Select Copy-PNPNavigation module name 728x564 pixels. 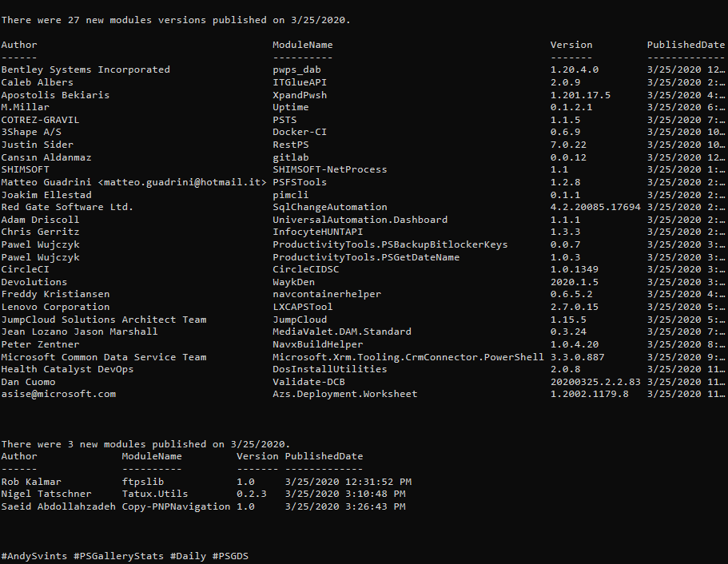pos(176,506)
